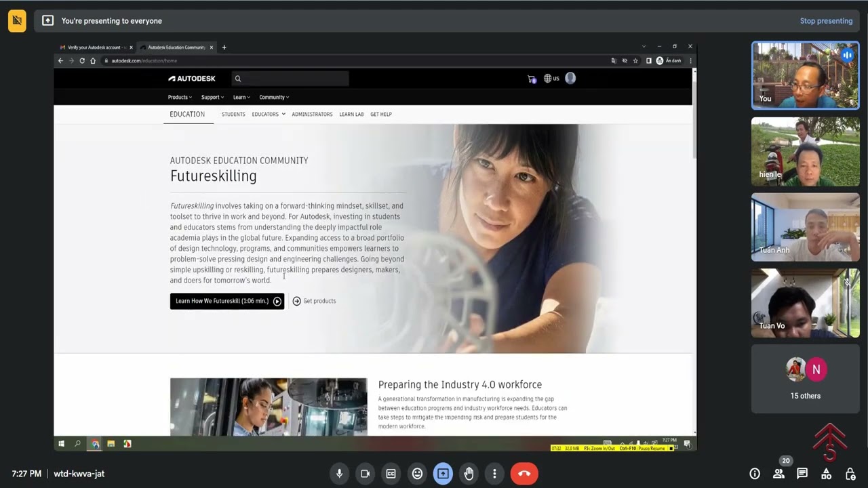Open the in-call chat panel
This screenshot has width=868, height=488.
(802, 474)
